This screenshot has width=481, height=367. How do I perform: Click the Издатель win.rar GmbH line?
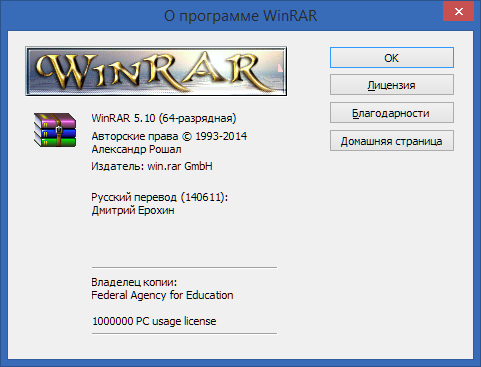coord(152,166)
